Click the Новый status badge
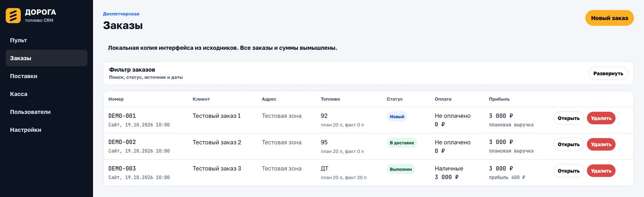 [x=397, y=116]
